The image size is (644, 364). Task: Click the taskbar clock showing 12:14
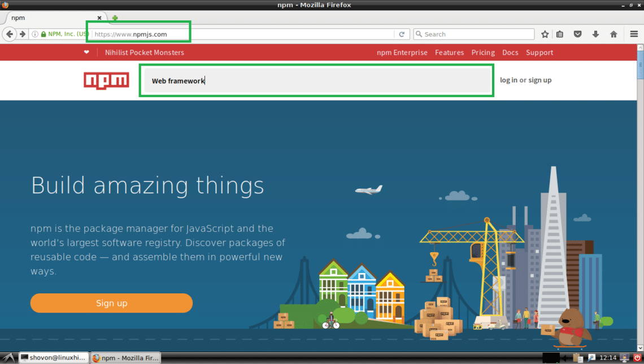click(608, 358)
